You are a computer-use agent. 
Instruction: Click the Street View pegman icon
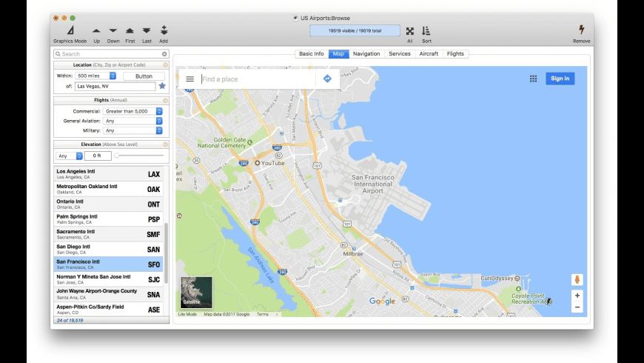tap(577, 280)
